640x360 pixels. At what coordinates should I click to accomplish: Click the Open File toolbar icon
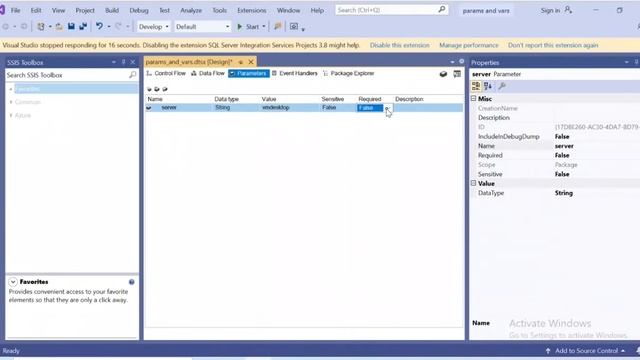pyautogui.click(x=59, y=27)
